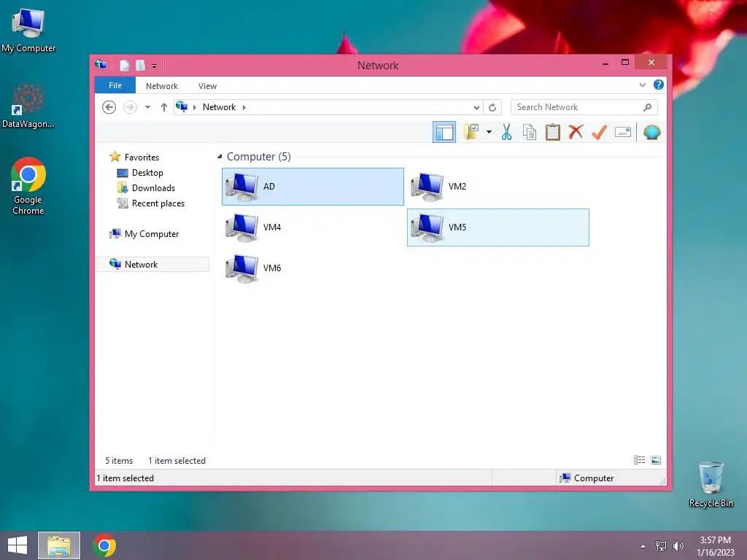Viewport: 747px width, 560px height.
Task: Click the Windows Start button
Action: (18, 545)
